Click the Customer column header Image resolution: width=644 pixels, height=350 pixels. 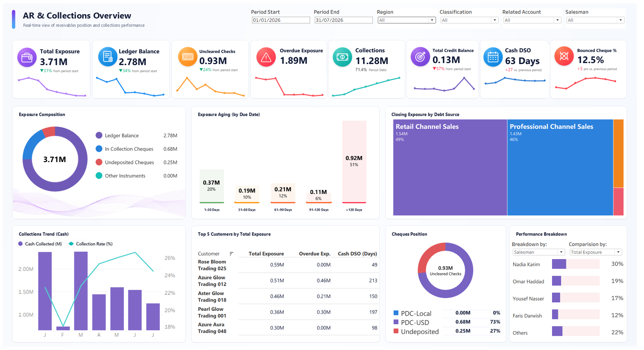click(209, 254)
